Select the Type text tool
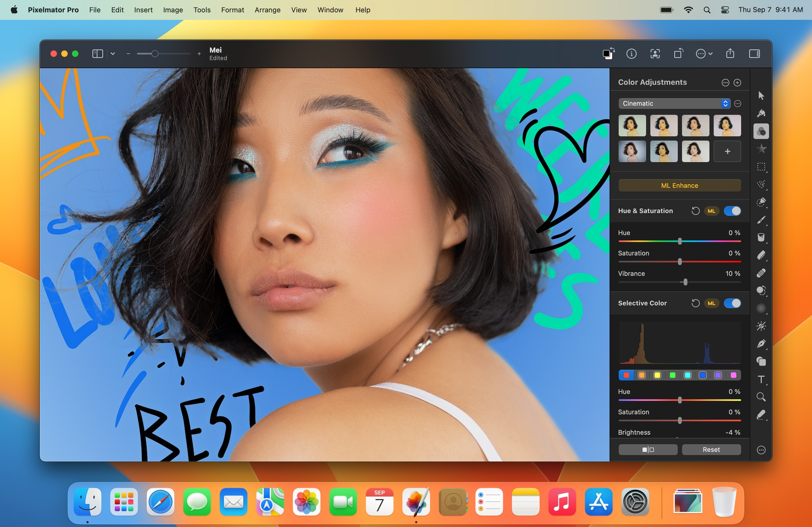The height and width of the screenshot is (527, 812). tap(761, 379)
